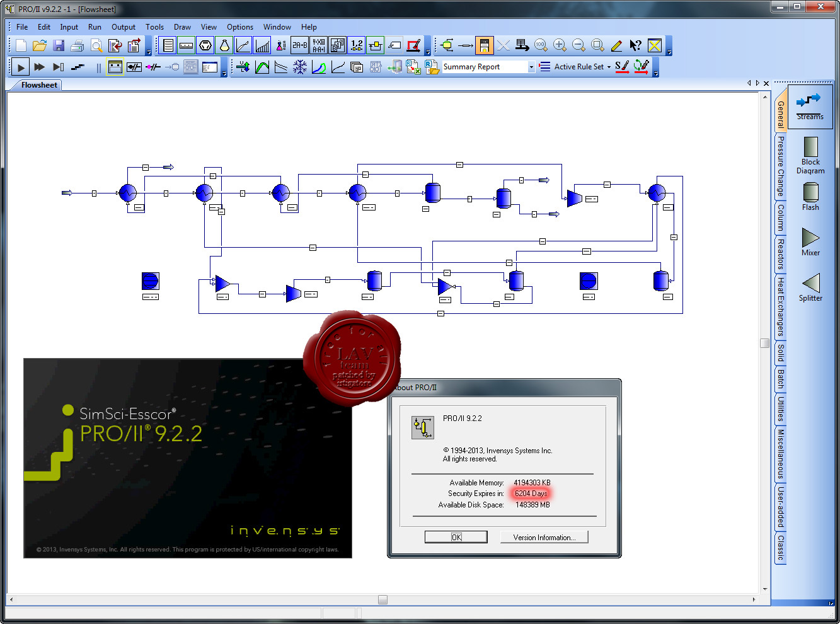Activate the What's This help pointer
This screenshot has height=624, width=840.
tap(635, 45)
